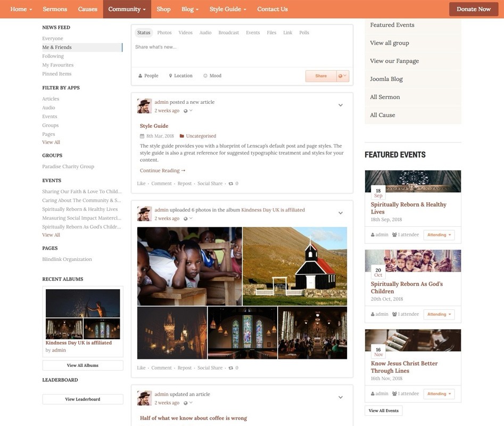Click repost count icon under Style Guide post
The image size is (504, 426).
click(x=230, y=184)
